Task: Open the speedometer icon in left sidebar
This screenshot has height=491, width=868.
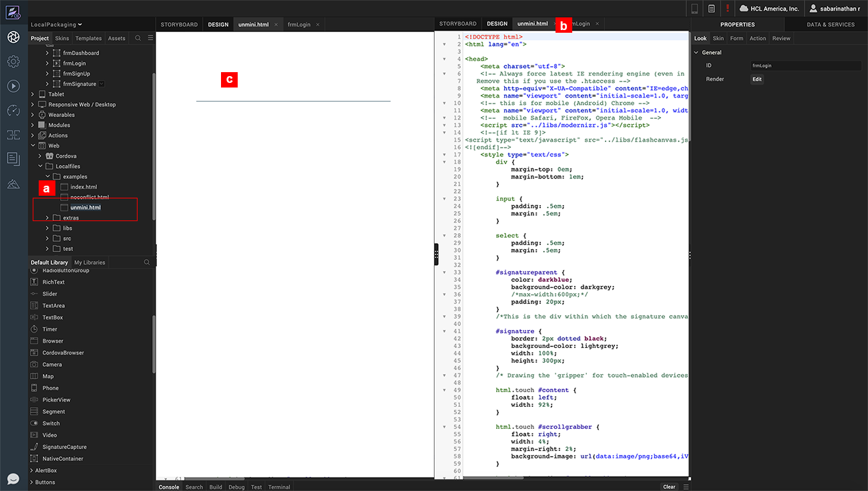Action: [13, 110]
